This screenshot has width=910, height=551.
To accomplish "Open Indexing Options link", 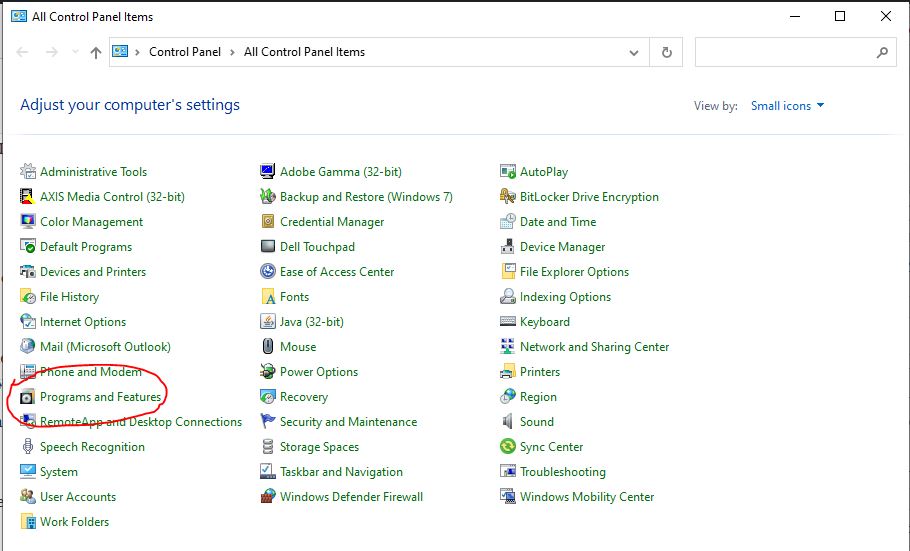I will tap(565, 297).
